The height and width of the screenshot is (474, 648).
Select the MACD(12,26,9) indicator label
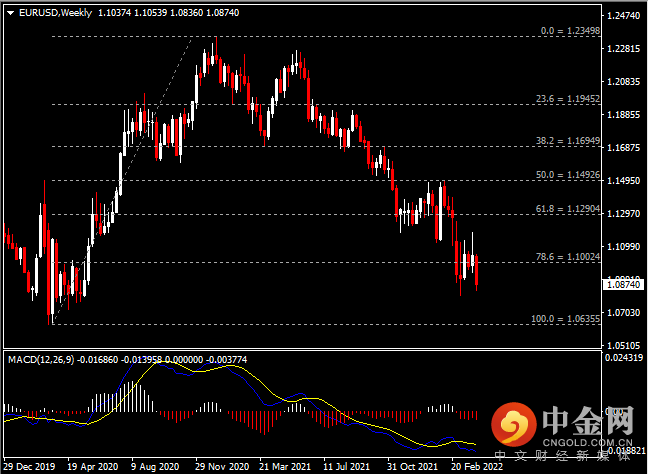pyautogui.click(x=41, y=360)
